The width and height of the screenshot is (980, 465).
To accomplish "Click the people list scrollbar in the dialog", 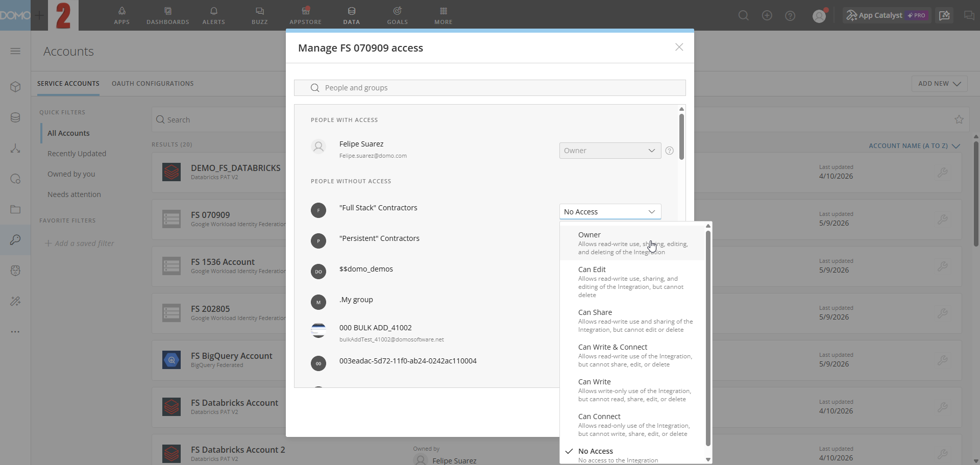I will click(681, 137).
